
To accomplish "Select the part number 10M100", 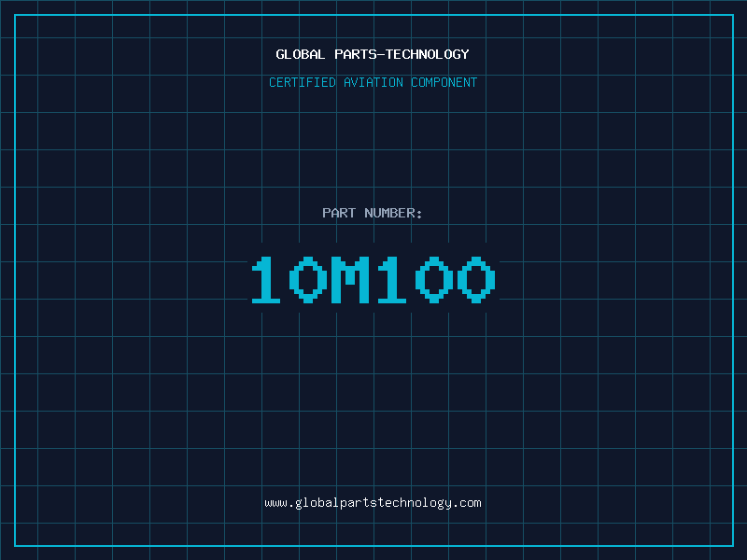I will (x=373, y=279).
